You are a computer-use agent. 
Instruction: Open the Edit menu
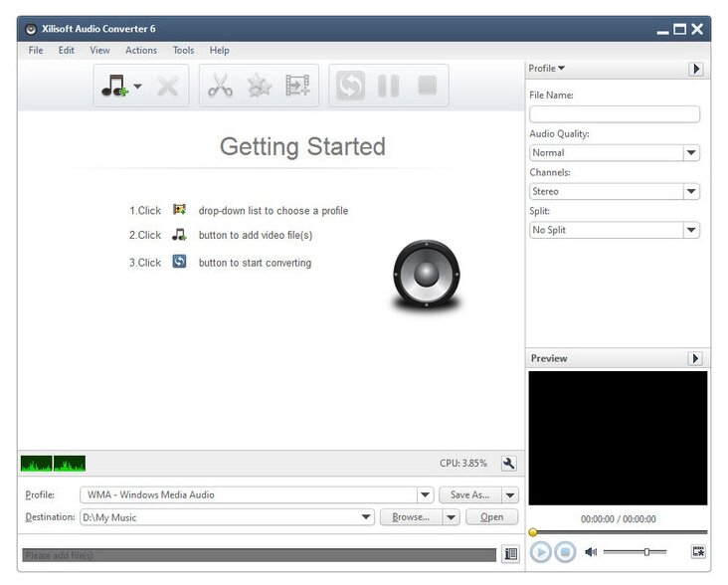coord(67,50)
